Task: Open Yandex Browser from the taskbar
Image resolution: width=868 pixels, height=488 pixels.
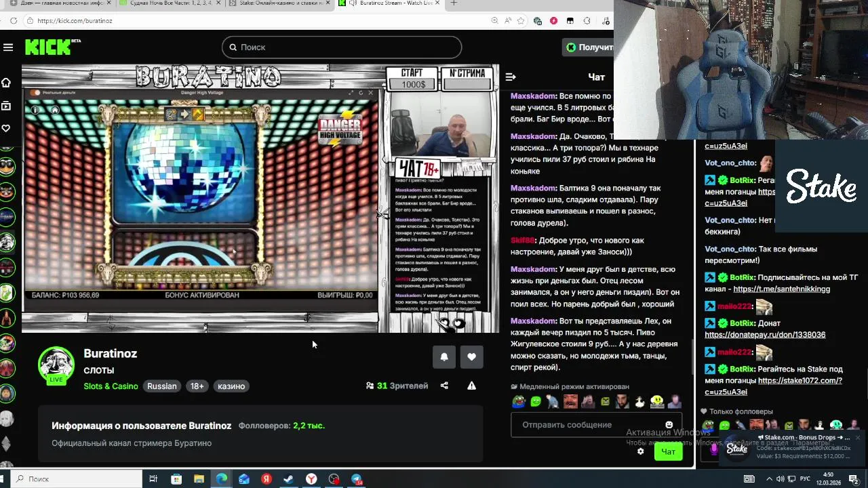Action: click(x=311, y=479)
